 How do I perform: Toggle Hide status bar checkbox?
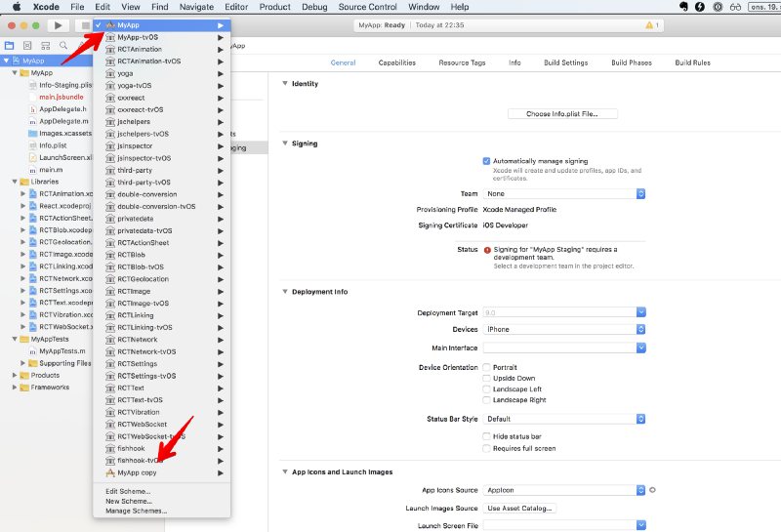pyautogui.click(x=486, y=436)
